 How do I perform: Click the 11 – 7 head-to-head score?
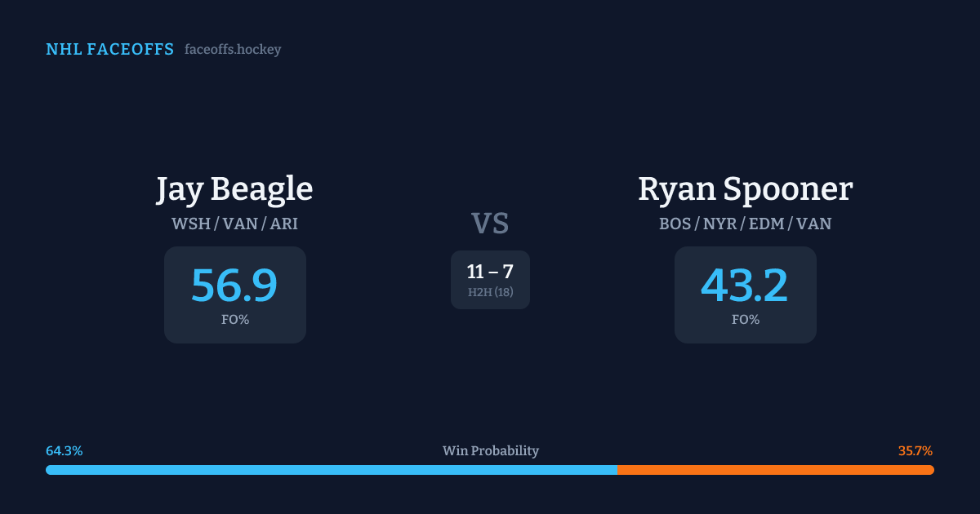click(490, 272)
